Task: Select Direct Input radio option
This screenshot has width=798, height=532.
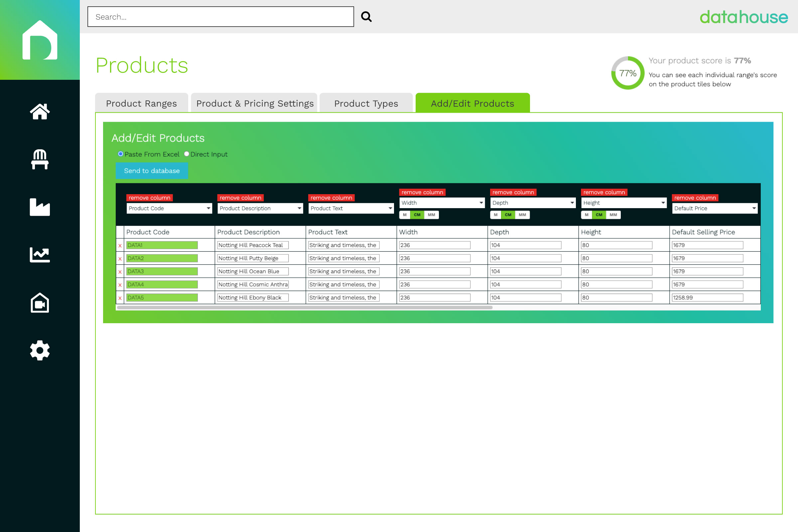Action: pos(186,154)
